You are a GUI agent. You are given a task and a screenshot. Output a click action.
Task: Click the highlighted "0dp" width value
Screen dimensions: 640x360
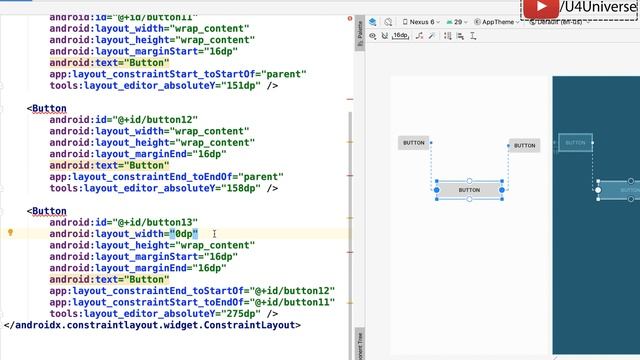coord(184,234)
